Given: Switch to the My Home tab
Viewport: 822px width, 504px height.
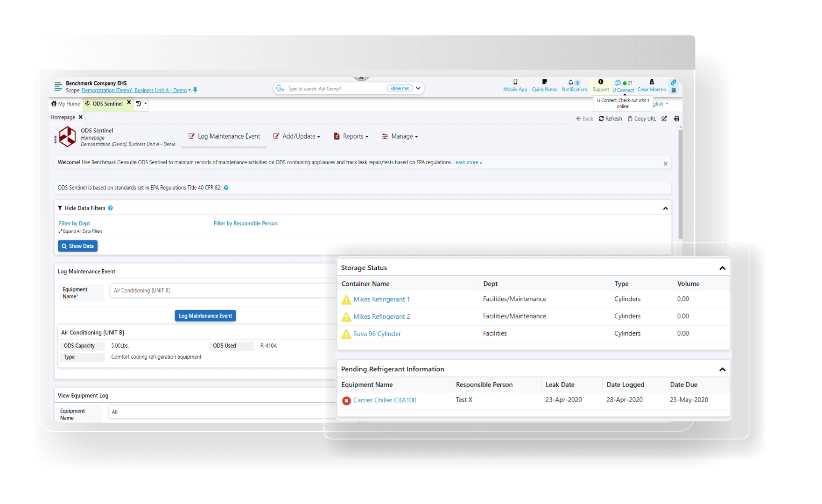Looking at the screenshot, I should pyautogui.click(x=65, y=104).
